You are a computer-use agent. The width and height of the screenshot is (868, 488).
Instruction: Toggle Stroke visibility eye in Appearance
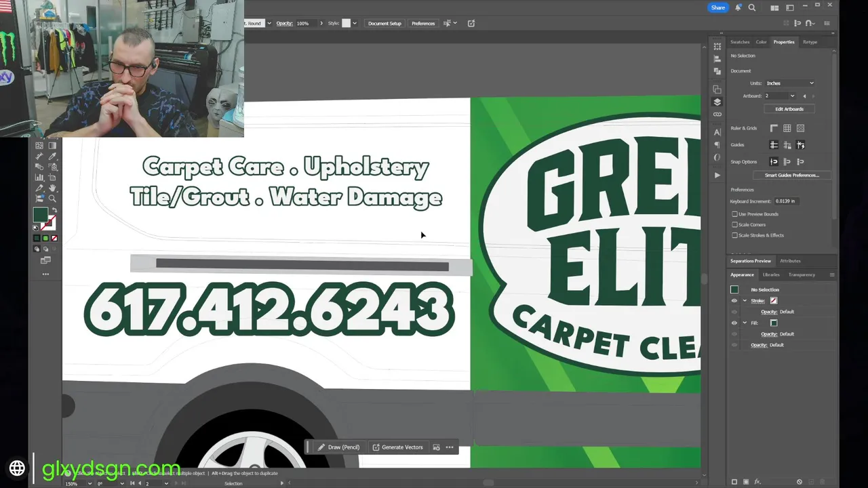(734, 301)
